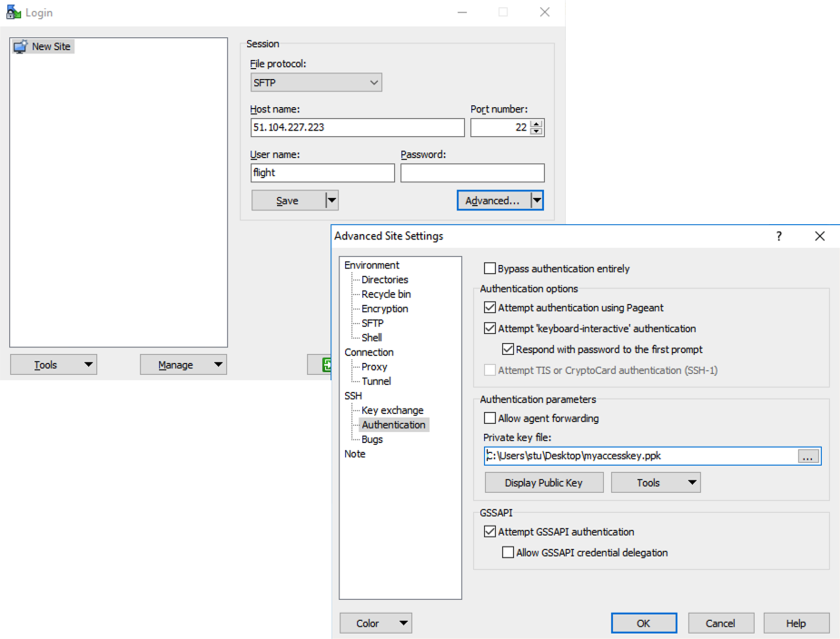Click the Host name input field

click(357, 128)
